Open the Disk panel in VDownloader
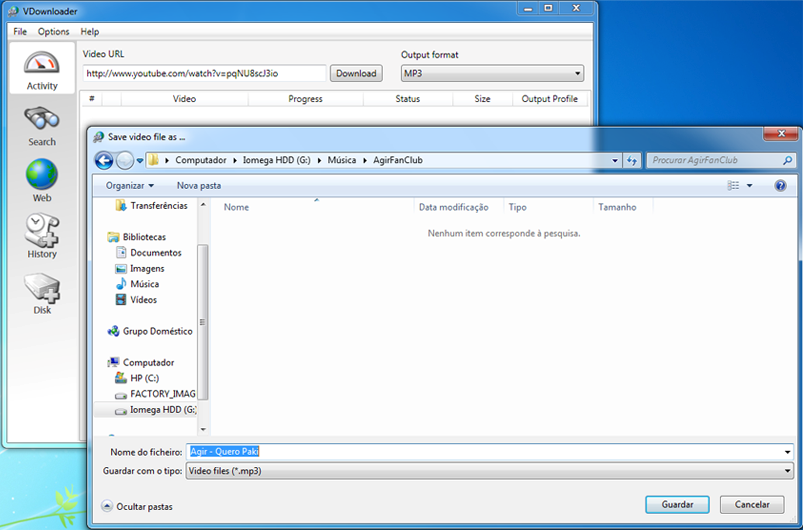Screen dimensions: 804x530 [x=42, y=294]
